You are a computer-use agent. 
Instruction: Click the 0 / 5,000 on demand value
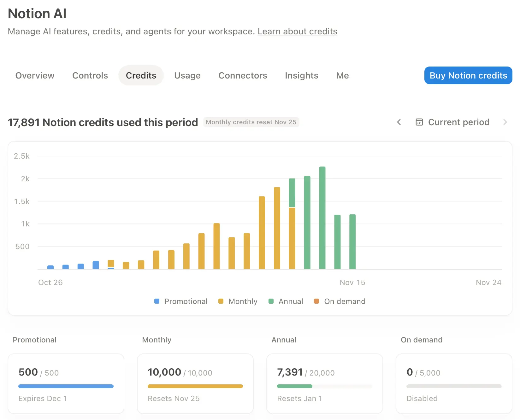(x=423, y=372)
